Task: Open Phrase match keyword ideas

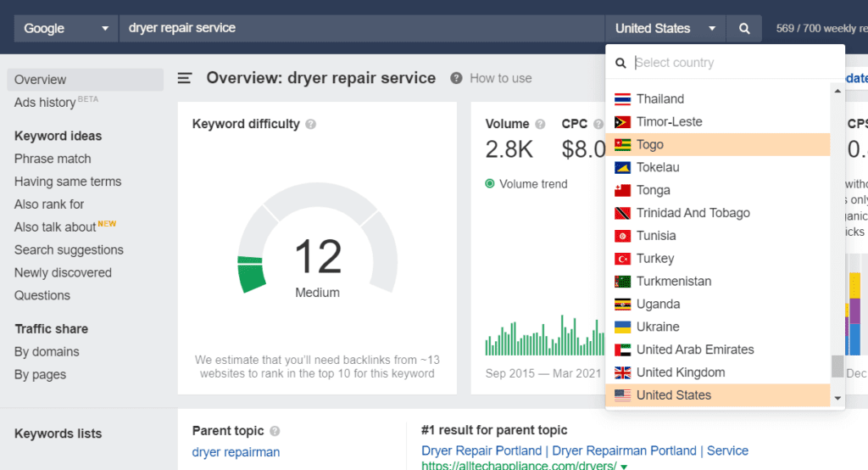Action: coord(53,159)
